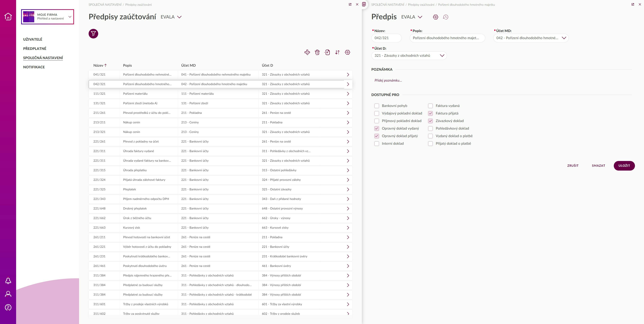Screen dimensions: 644x324
Task: Check Interní doklad checkbox
Action: pos(376,144)
